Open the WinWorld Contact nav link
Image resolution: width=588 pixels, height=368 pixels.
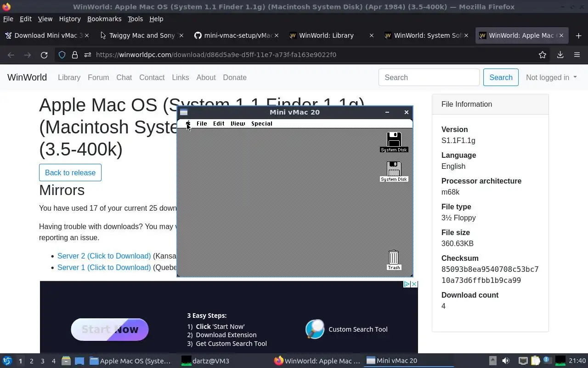point(152,77)
